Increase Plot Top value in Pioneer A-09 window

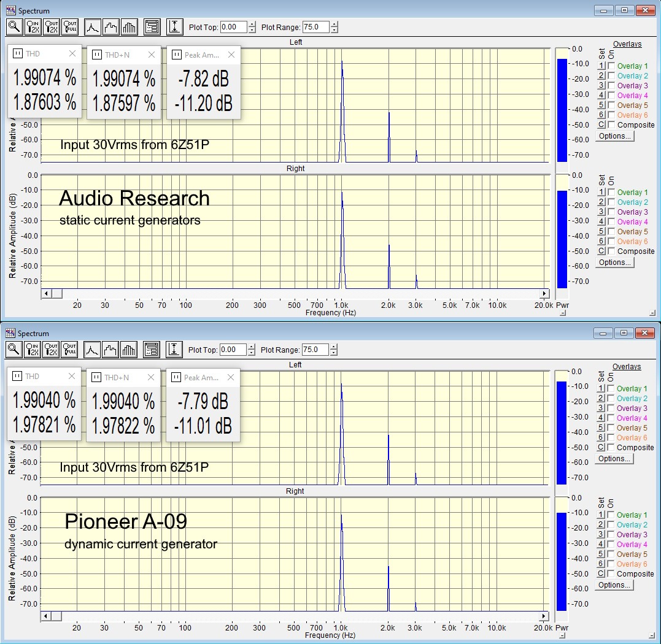click(x=251, y=347)
